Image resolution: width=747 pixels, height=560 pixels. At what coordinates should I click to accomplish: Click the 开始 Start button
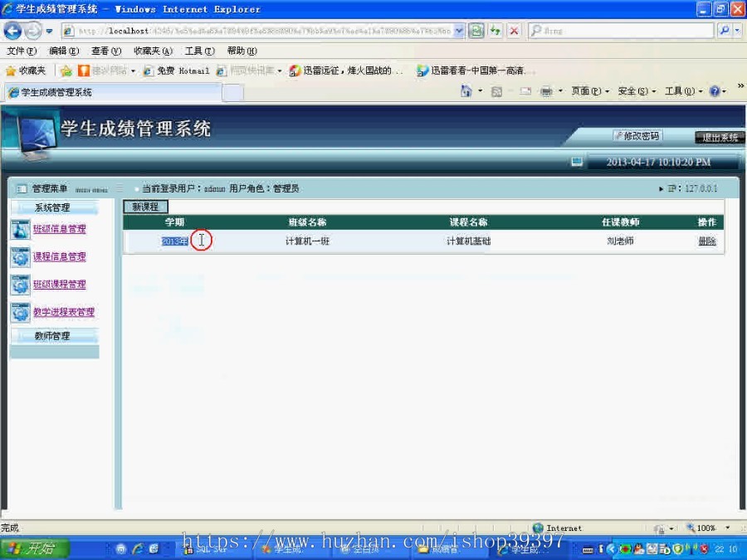(35, 548)
